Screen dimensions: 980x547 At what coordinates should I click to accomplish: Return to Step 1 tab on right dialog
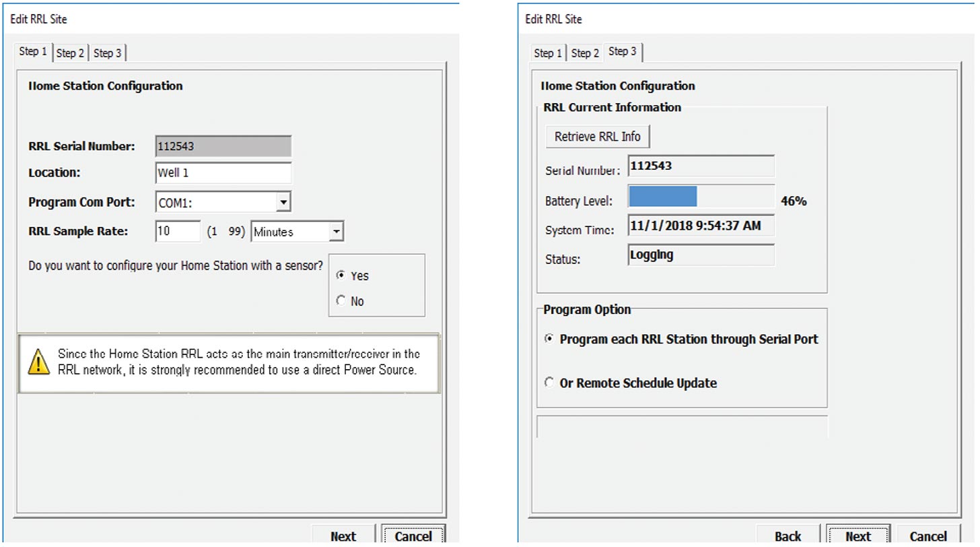[x=547, y=53]
